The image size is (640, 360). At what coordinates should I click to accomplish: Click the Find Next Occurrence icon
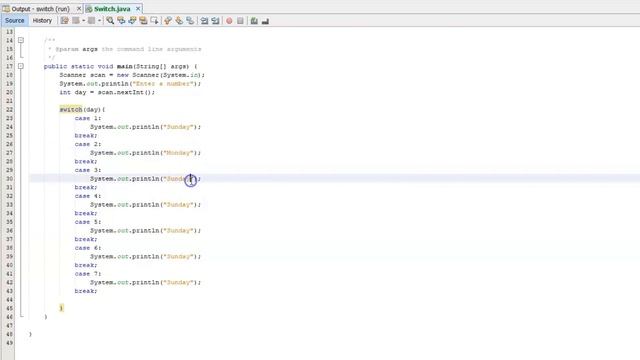tap(132, 20)
